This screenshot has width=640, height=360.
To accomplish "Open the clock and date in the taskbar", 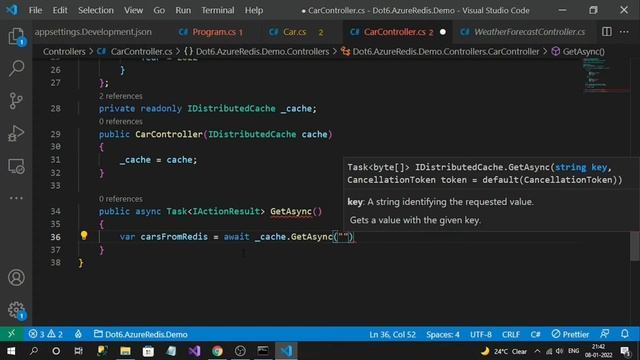I will tap(598, 351).
